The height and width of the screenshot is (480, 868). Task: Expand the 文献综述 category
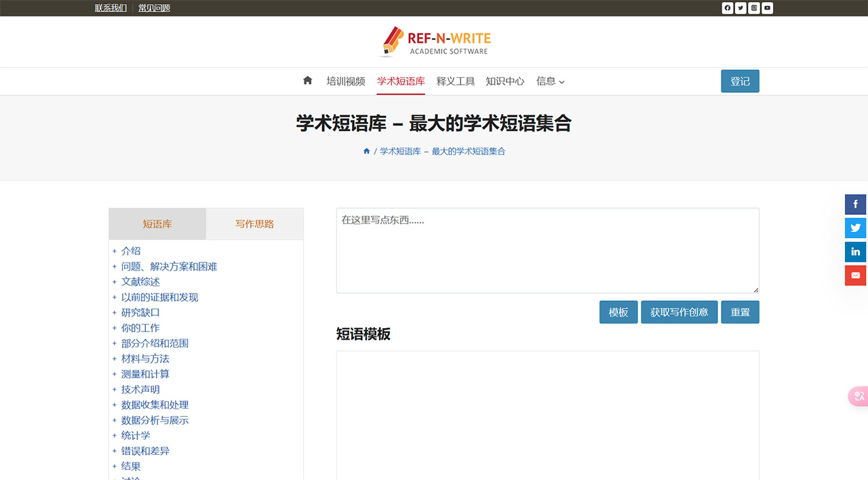[x=140, y=281]
